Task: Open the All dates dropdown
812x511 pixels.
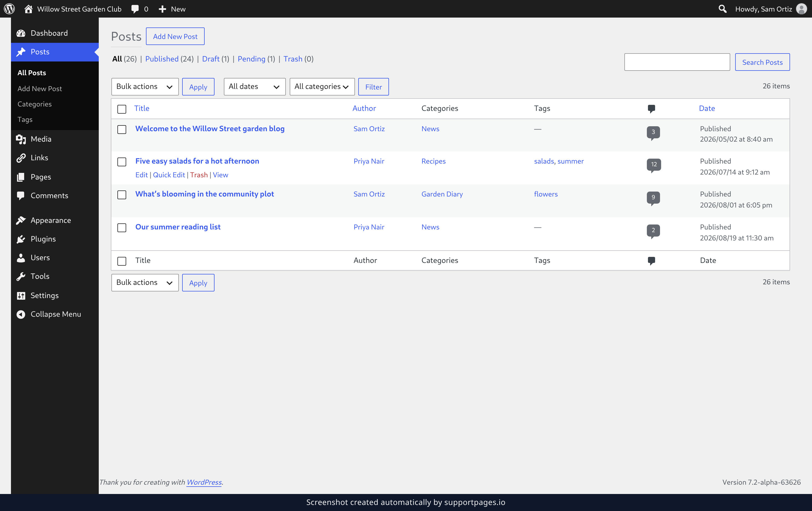Action: coord(254,87)
